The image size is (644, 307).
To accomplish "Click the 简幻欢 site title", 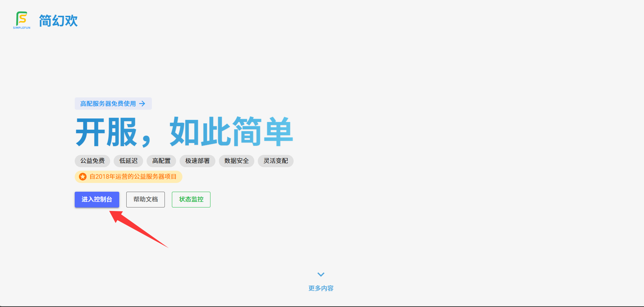I will coord(58,21).
